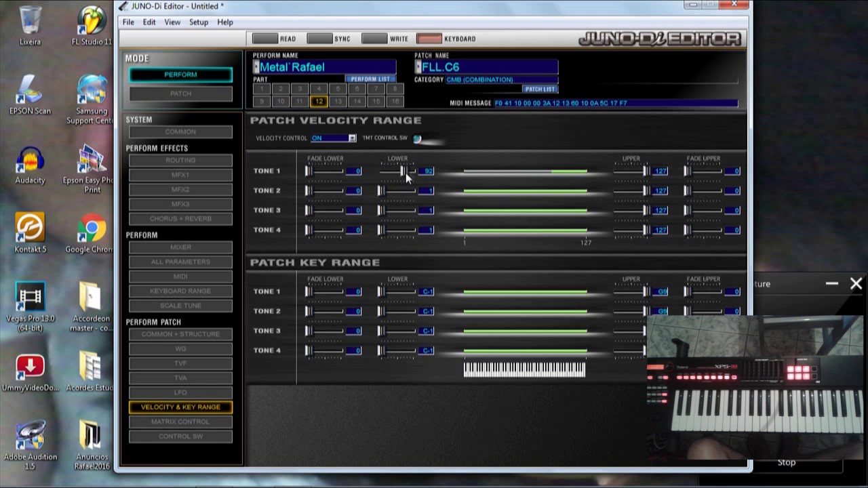This screenshot has height=488, width=868.
Task: Switch to PATCH mode
Action: [x=180, y=93]
